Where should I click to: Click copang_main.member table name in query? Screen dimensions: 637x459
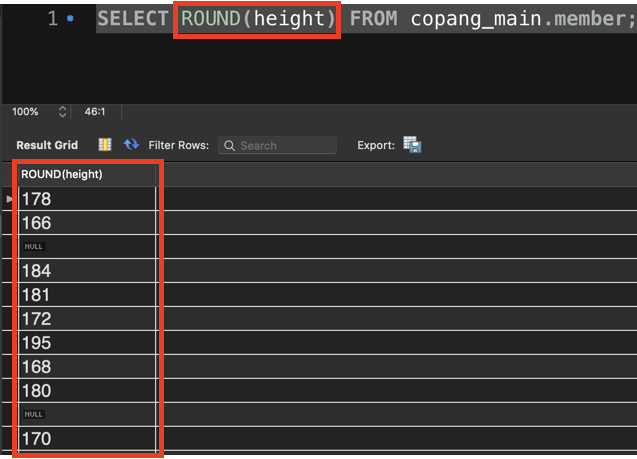coord(519,19)
